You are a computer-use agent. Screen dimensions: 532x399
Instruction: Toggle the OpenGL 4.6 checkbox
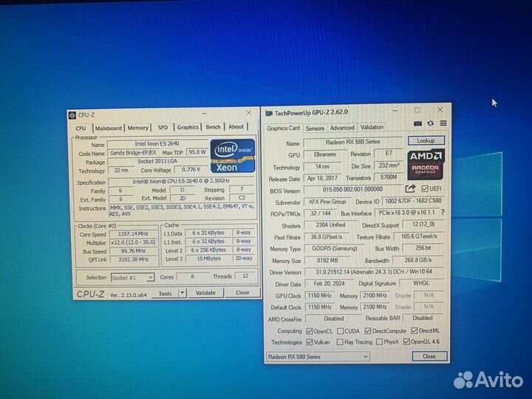[406, 341]
